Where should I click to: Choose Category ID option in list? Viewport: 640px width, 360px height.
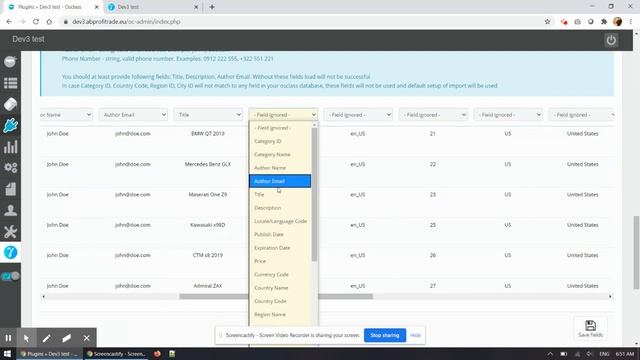click(x=280, y=141)
